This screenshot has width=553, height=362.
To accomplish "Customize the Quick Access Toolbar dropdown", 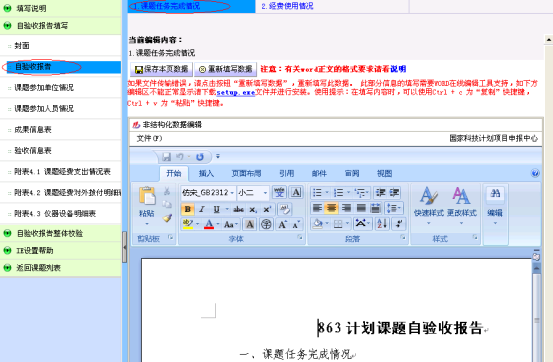I will click(218, 156).
